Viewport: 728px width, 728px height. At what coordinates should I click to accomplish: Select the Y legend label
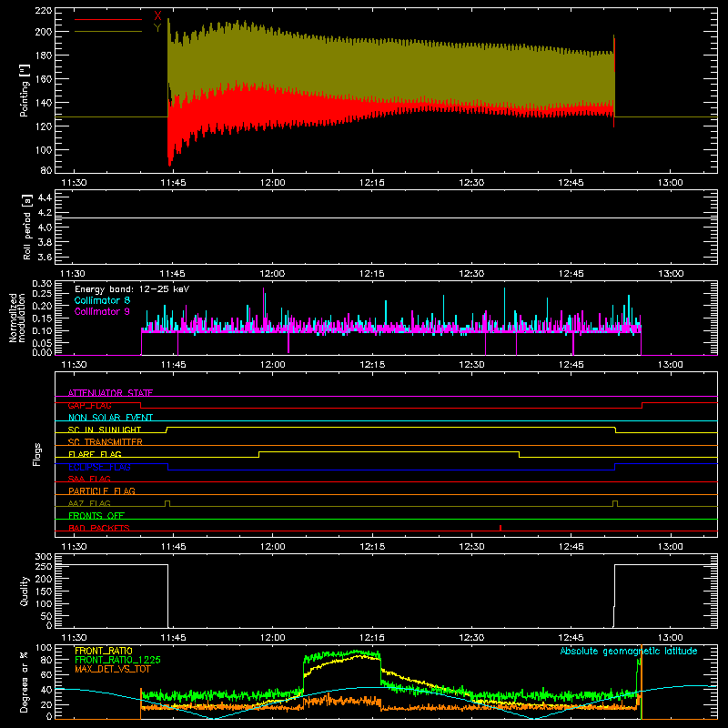click(157, 28)
